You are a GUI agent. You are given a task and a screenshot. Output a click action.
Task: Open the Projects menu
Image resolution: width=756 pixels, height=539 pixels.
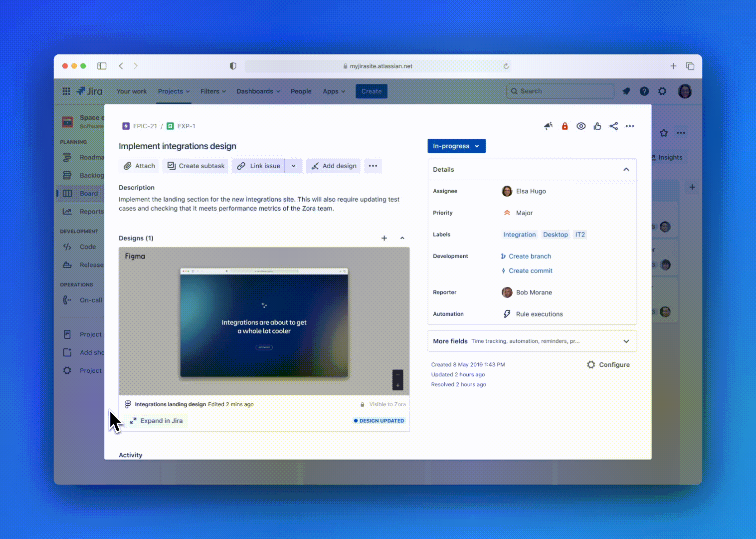[174, 91]
